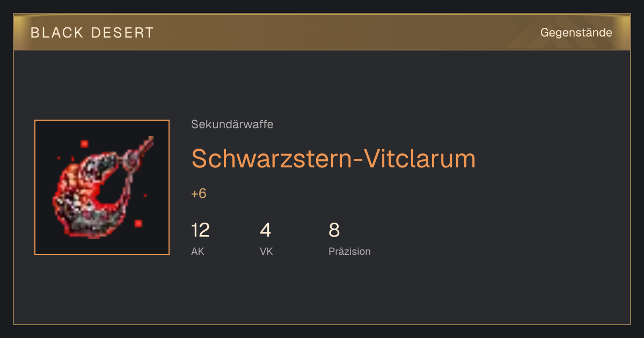Click the gold header banner center
This screenshot has width=644, height=338.
pyautogui.click(x=322, y=32)
